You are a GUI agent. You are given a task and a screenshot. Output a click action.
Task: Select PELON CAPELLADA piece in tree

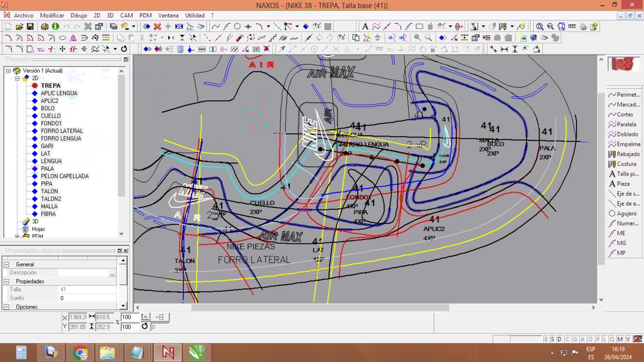65,176
